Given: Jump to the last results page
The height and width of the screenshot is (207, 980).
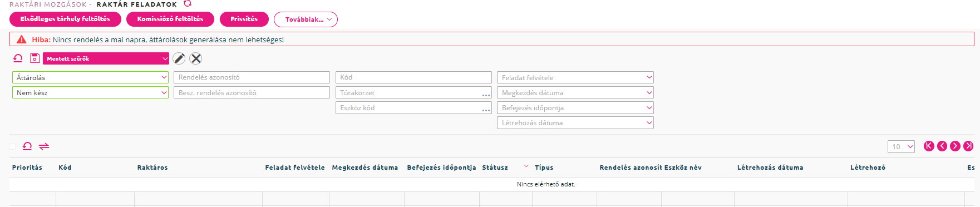Looking at the screenshot, I should click(969, 146).
